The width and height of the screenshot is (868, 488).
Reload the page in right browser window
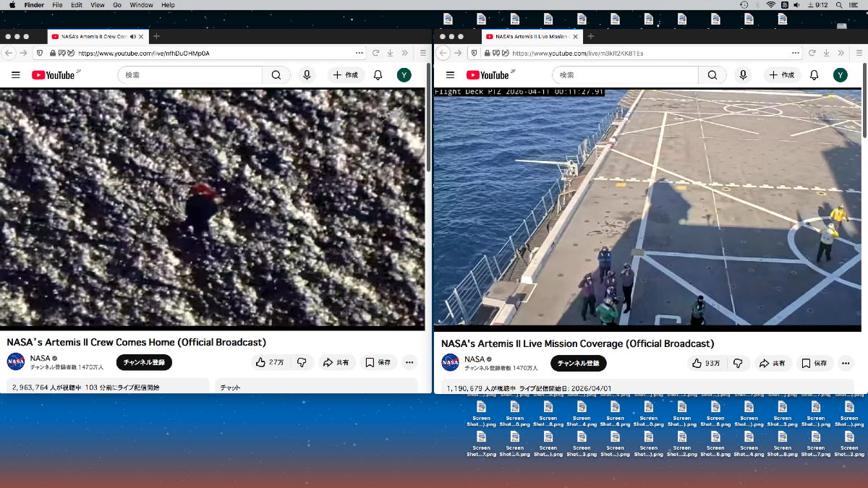pyautogui.click(x=812, y=53)
